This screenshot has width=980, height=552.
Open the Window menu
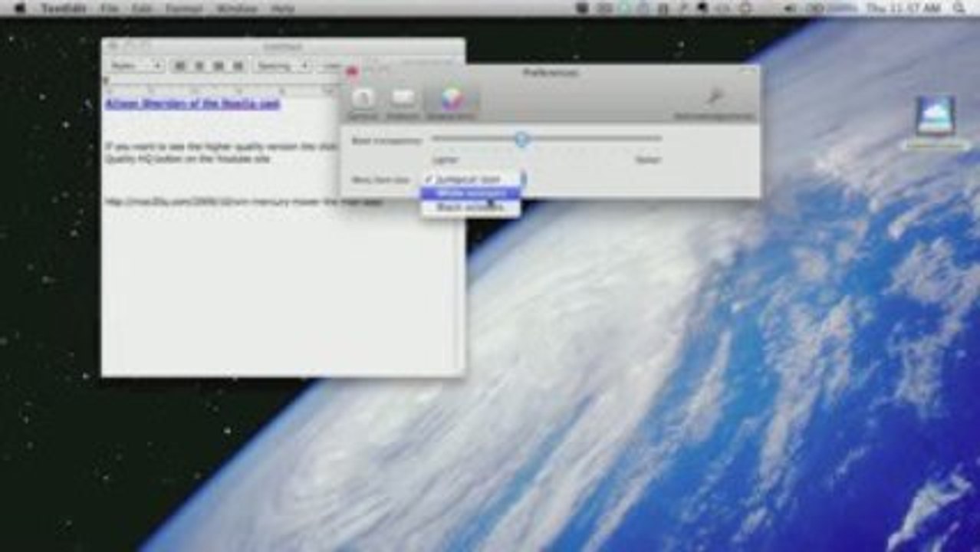click(236, 8)
